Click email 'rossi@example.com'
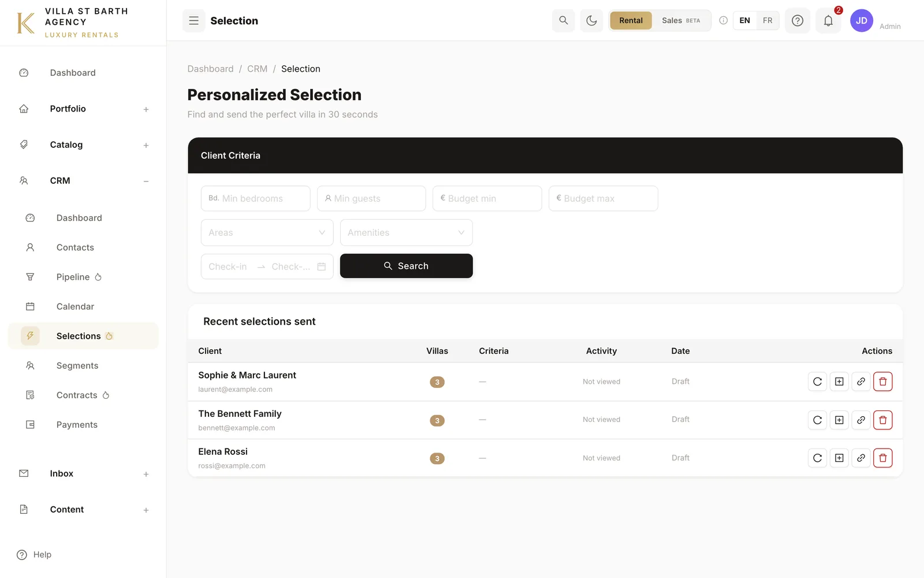Image resolution: width=924 pixels, height=578 pixels. (x=232, y=466)
